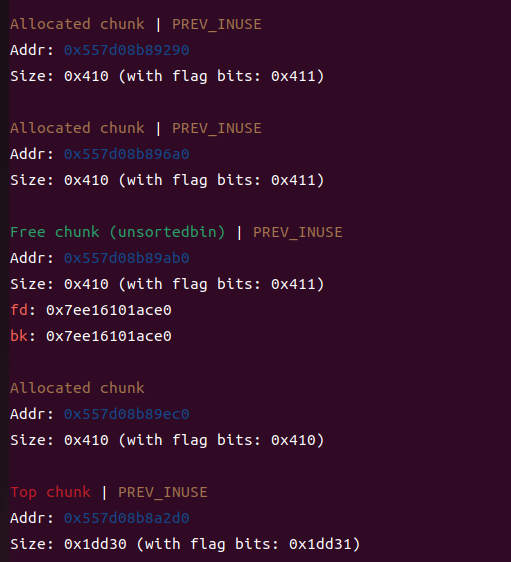Image resolution: width=511 pixels, height=562 pixels.
Task: Click the first "Allocated chunk" heading
Action: (x=77, y=24)
